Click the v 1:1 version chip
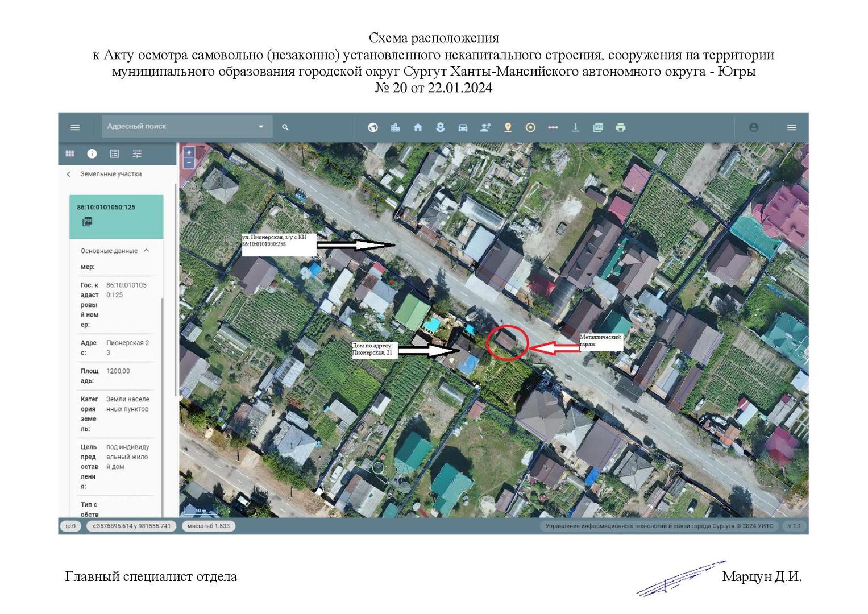The height and width of the screenshot is (614, 868). pos(795,526)
